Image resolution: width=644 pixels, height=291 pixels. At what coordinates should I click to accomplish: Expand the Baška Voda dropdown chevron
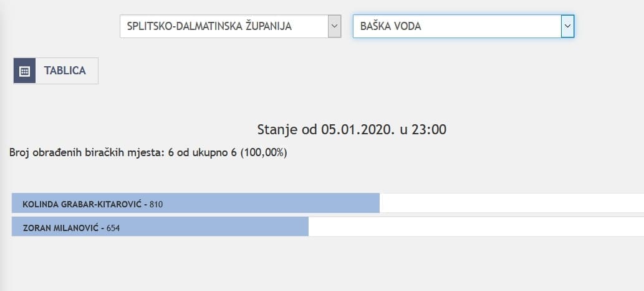pyautogui.click(x=567, y=26)
